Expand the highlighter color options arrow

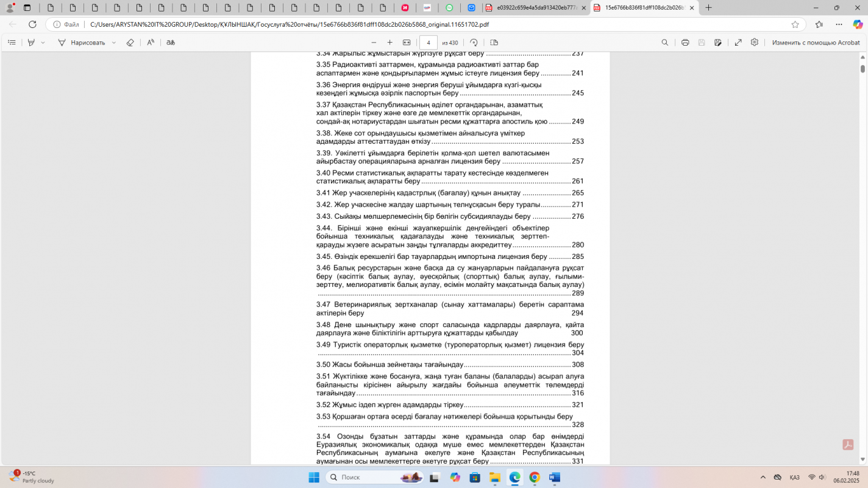43,43
